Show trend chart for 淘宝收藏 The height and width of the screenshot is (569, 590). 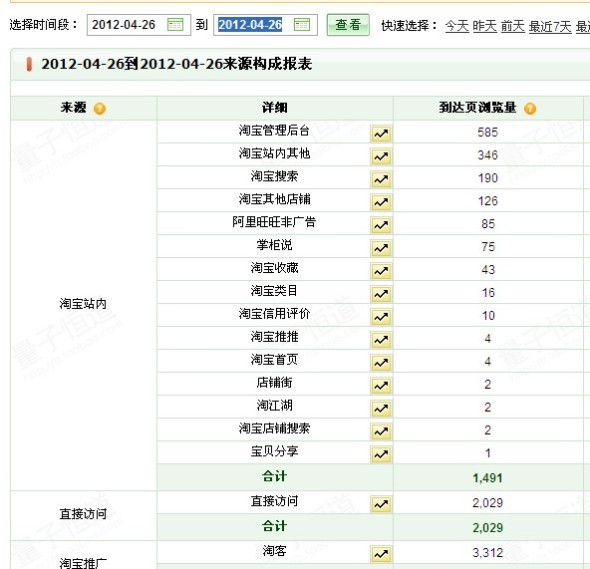(x=381, y=271)
